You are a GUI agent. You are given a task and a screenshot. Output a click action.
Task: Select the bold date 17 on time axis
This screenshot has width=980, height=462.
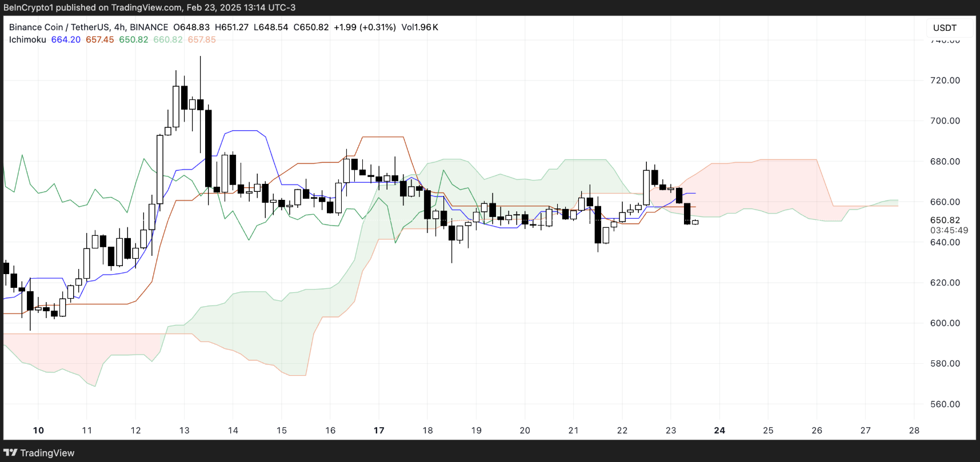point(379,430)
